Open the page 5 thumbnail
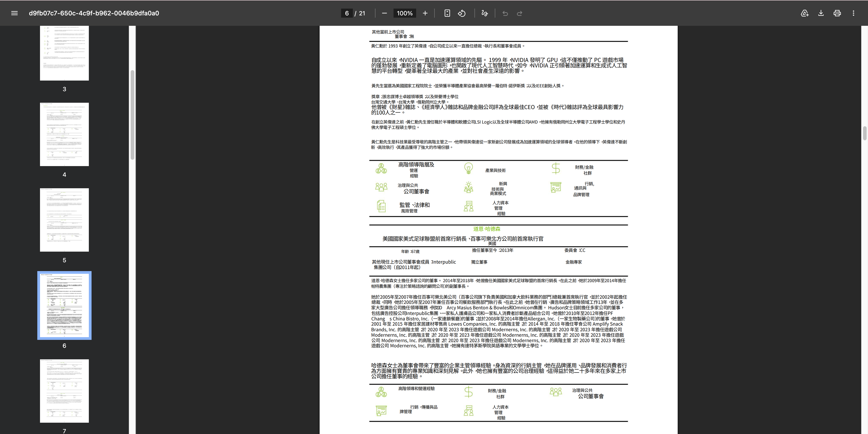Image resolution: width=868 pixels, height=434 pixels. (64, 219)
